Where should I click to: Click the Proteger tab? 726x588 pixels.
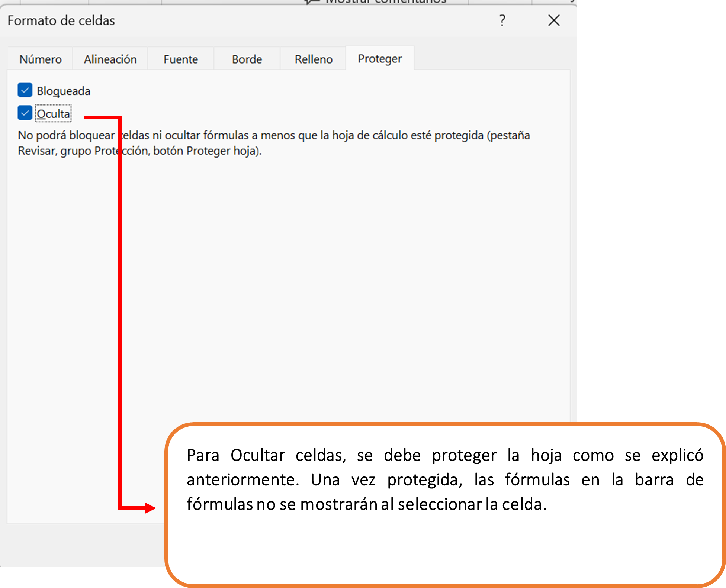point(380,59)
